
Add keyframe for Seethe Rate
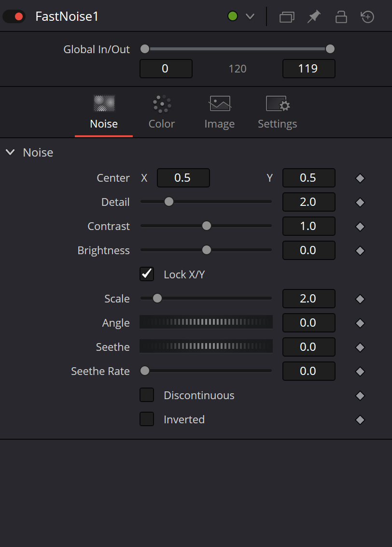coord(360,371)
